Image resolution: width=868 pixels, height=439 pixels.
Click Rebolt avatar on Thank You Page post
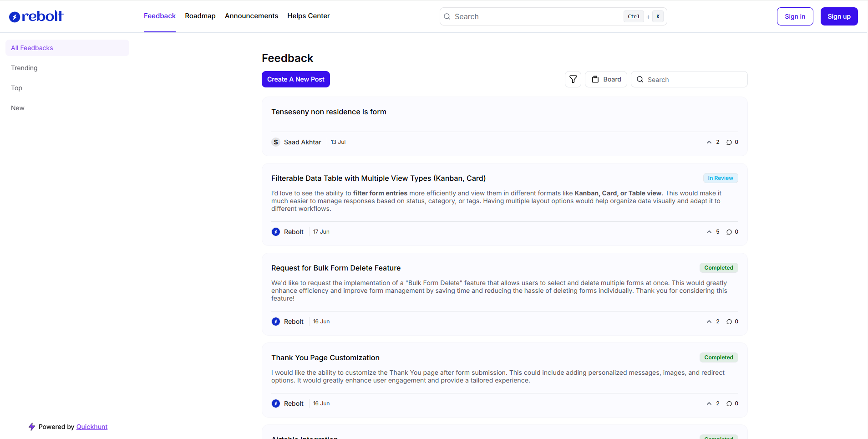point(276,403)
